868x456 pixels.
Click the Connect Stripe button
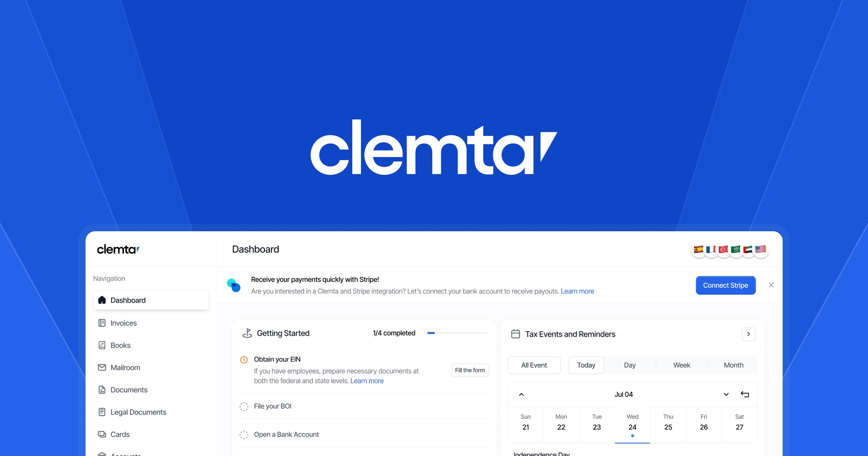pos(725,284)
